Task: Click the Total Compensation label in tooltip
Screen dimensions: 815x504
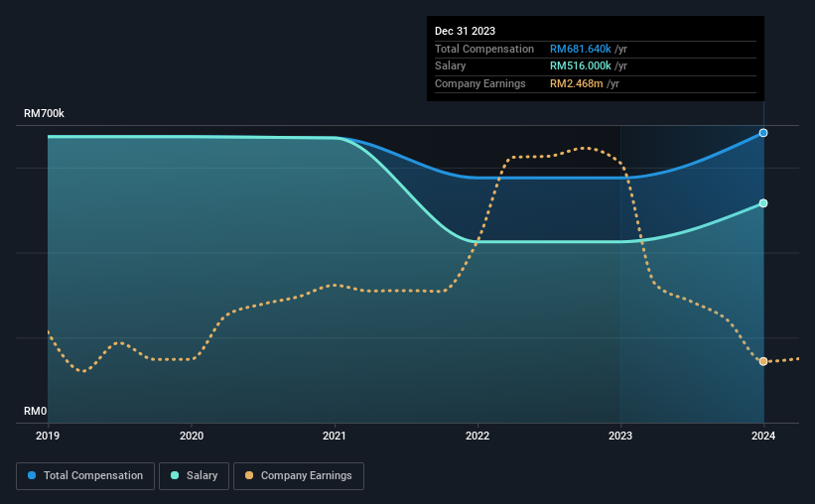Action: pos(483,49)
